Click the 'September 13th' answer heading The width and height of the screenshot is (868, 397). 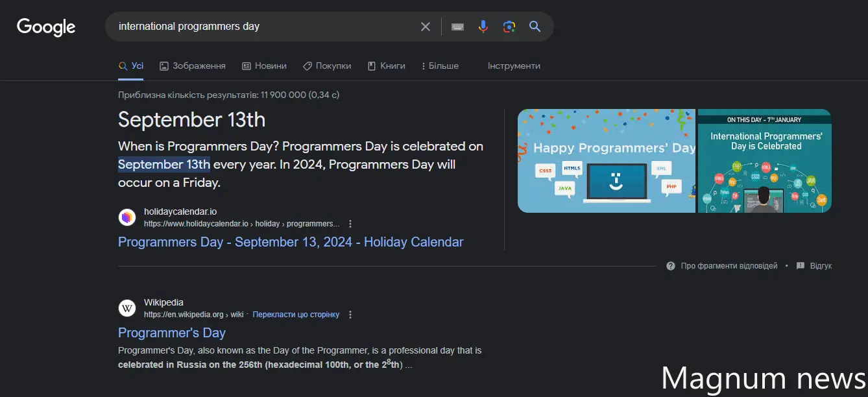(191, 119)
